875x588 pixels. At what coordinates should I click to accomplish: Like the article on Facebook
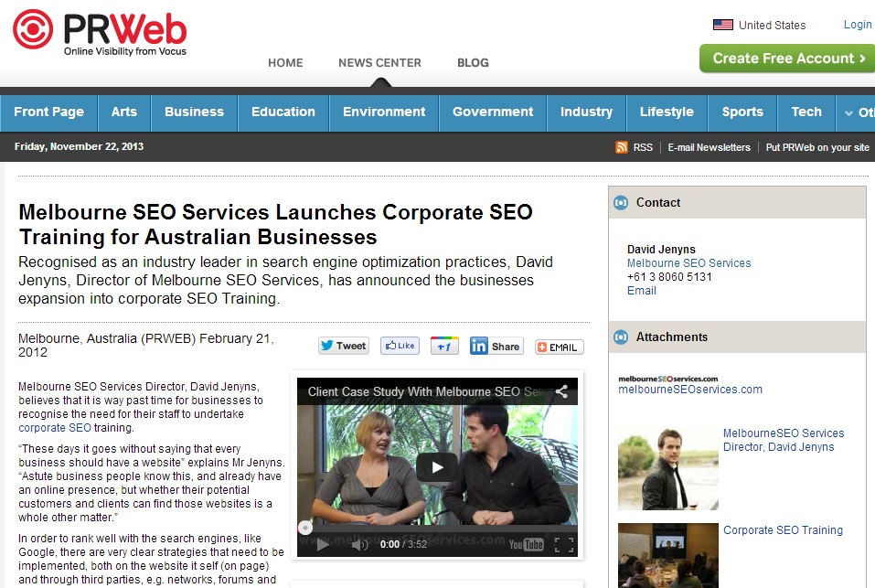(x=400, y=346)
